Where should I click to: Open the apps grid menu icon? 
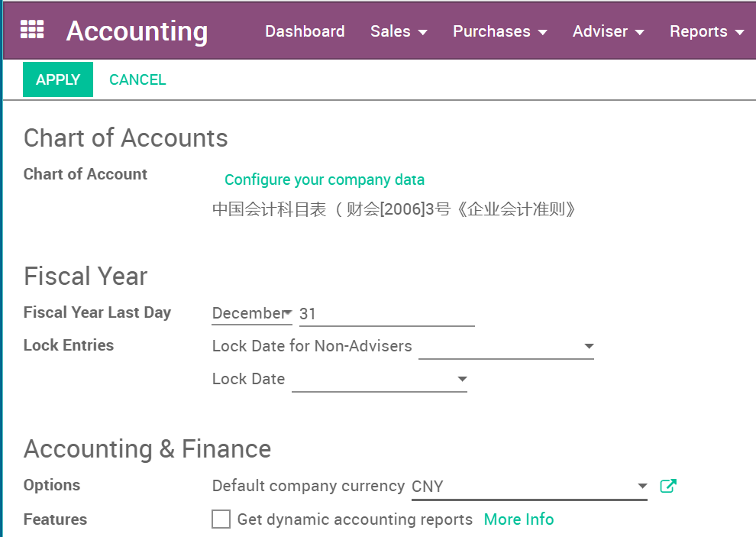click(x=32, y=30)
